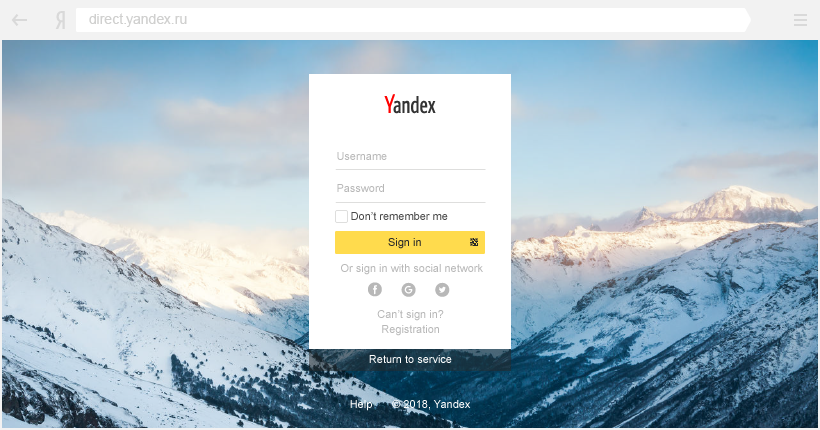Viewport: 820px width, 430px height.
Task: Click the "Don't remember me" label text
Action: pyautogui.click(x=399, y=216)
